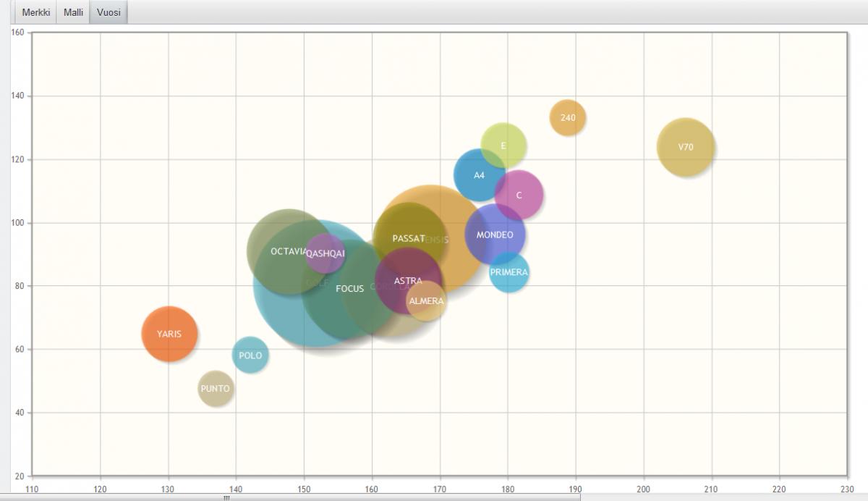Viewport: 868px width, 501px height.
Task: Click the orange YARIS bubble
Action: [169, 334]
